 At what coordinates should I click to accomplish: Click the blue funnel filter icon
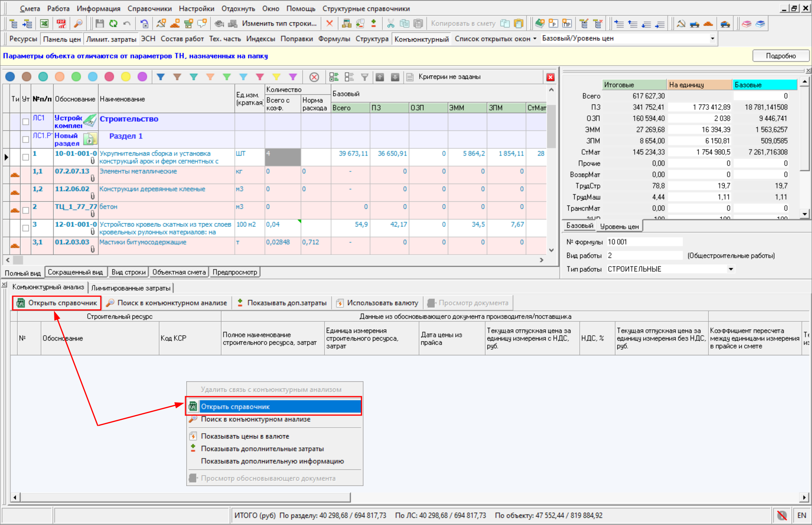click(x=161, y=77)
